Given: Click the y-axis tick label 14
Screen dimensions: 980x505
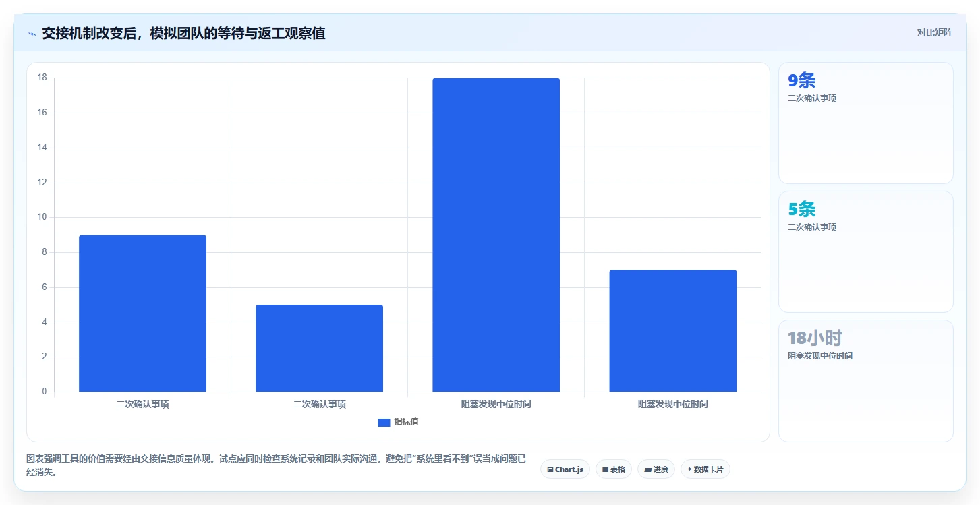Looking at the screenshot, I should pos(42,148).
